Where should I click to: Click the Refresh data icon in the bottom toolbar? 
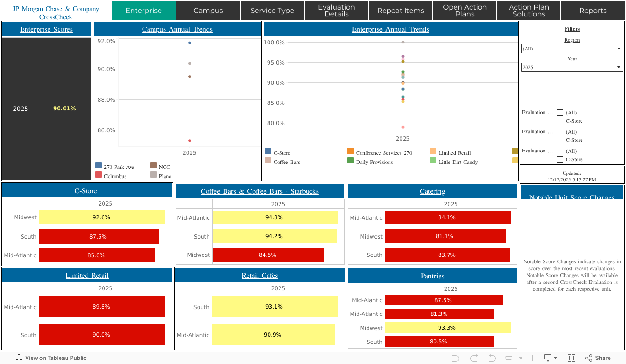pyautogui.click(x=509, y=358)
